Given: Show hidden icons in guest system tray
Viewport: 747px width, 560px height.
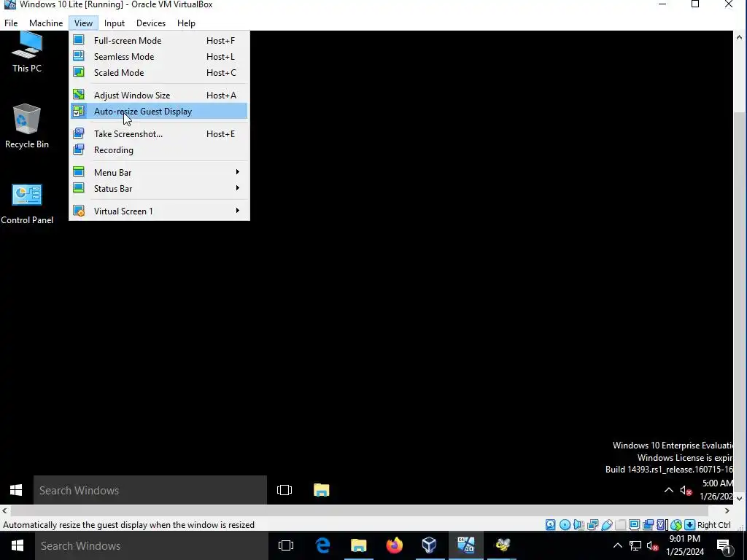Looking at the screenshot, I should click(x=669, y=490).
